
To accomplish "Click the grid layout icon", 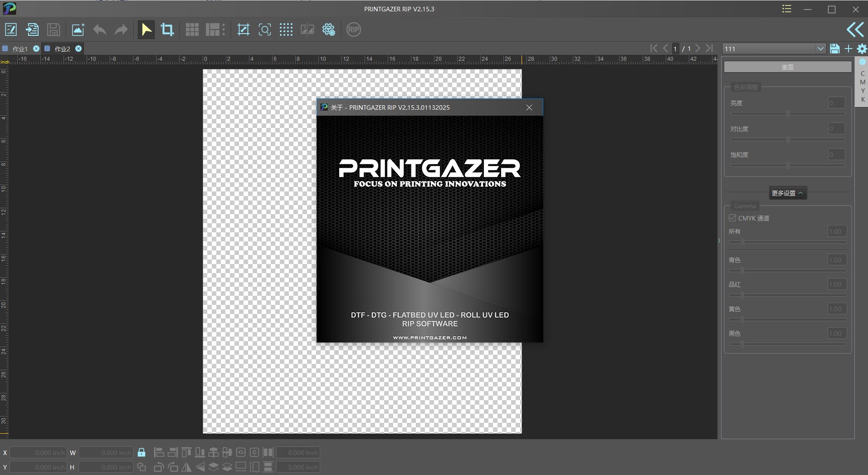I will [x=192, y=30].
